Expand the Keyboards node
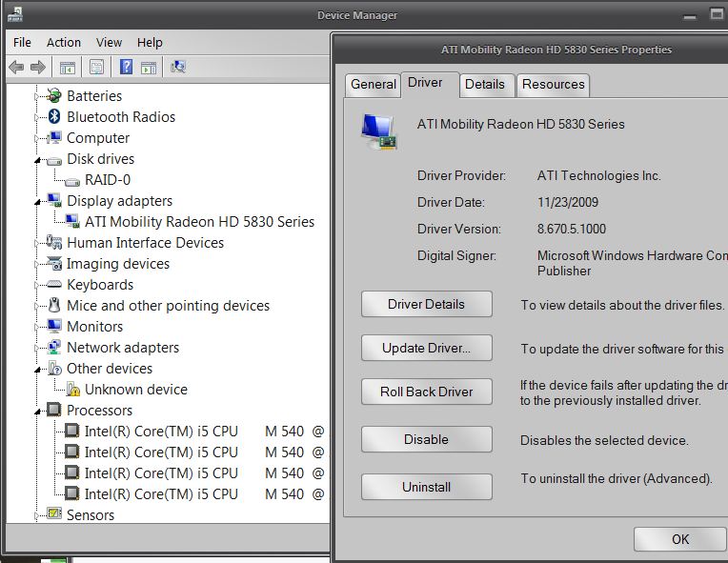Screen dimensions: 728x563 tap(36, 285)
